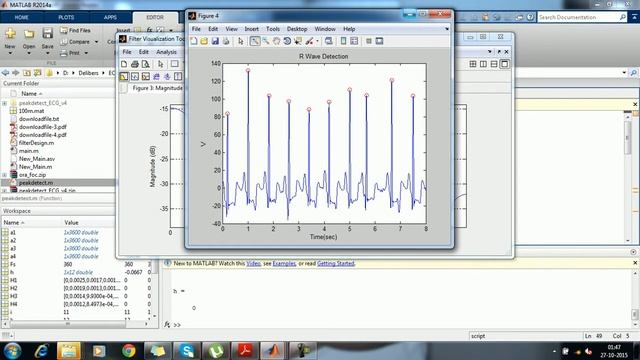This screenshot has width=640, height=360.
Task: Select Edit Plot arrow in Filter Visualization Tool
Action: (x=160, y=64)
